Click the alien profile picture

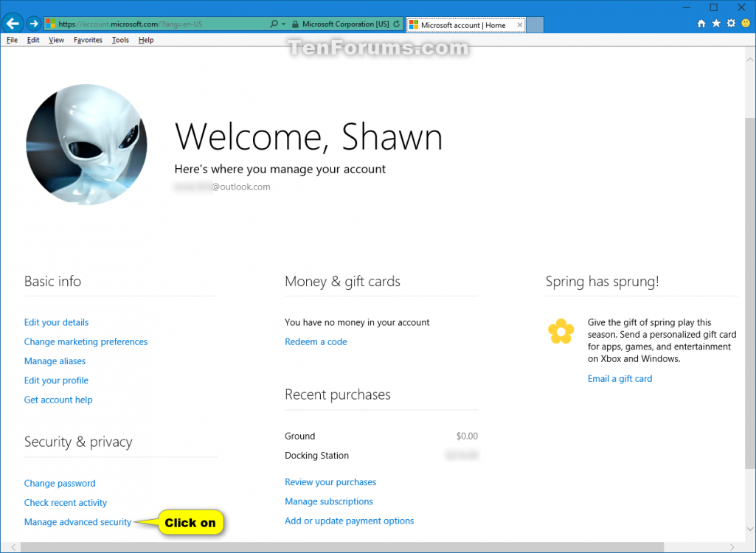[86, 145]
